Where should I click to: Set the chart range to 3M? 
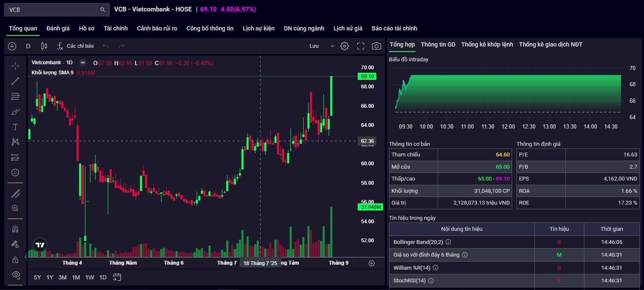[x=63, y=277]
